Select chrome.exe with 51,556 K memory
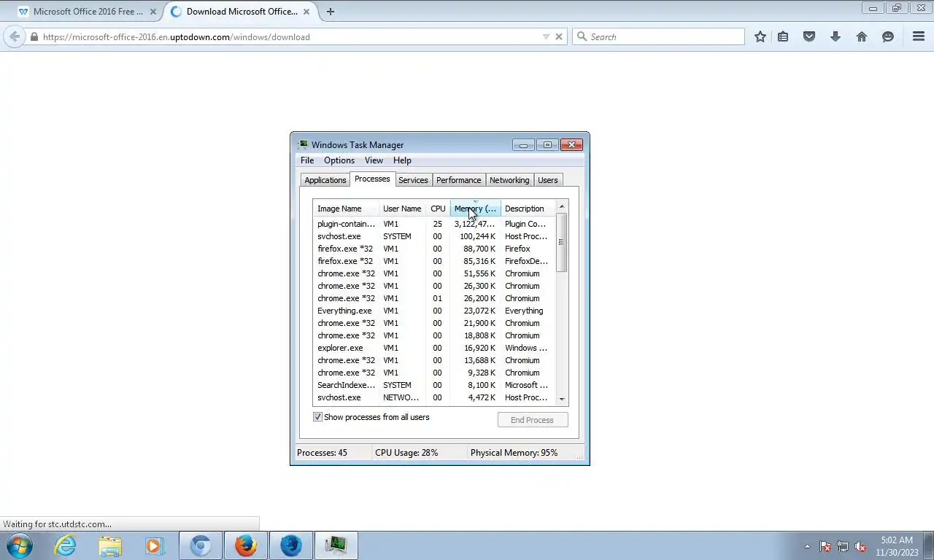 [x=434, y=273]
